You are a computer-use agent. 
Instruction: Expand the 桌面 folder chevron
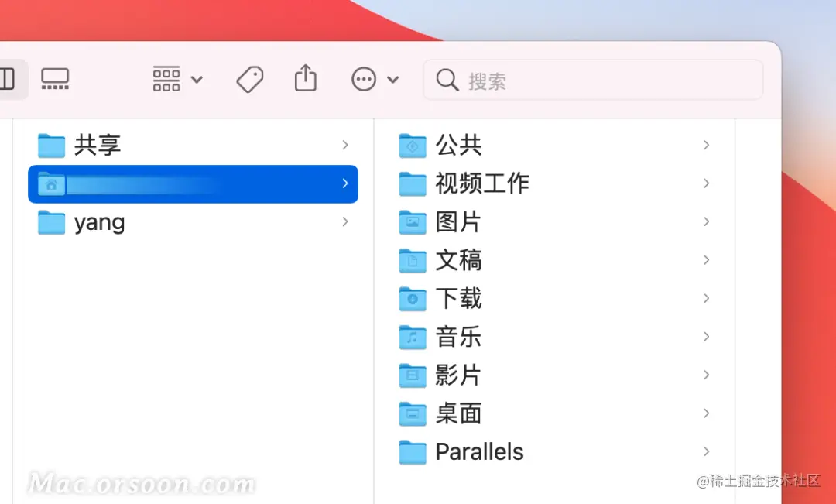(706, 414)
